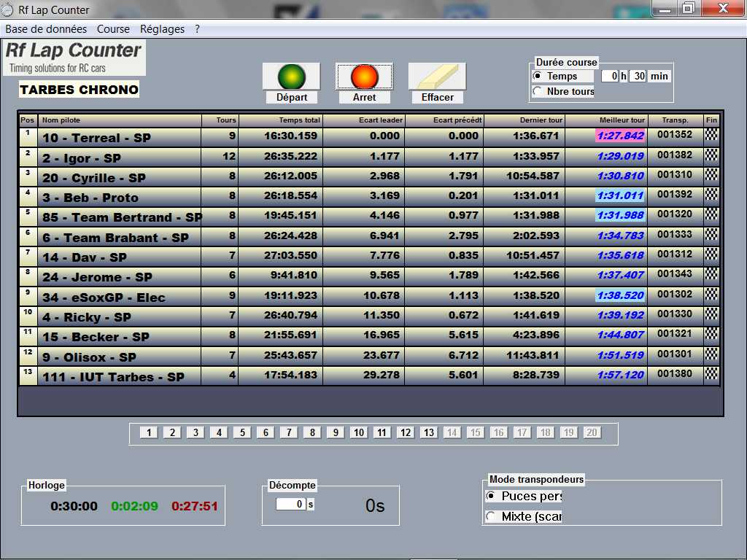The height and width of the screenshot is (560, 747).
Task: Open the Base de données menu
Action: (x=46, y=29)
